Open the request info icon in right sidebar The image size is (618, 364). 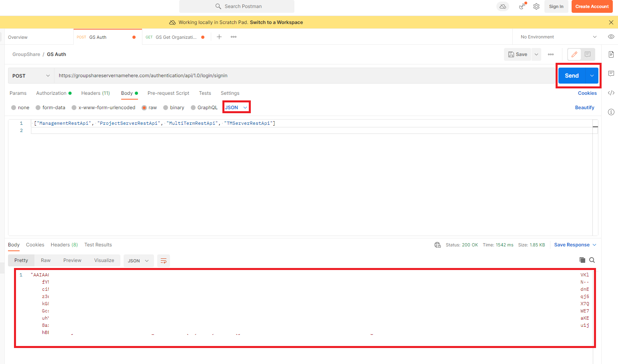[611, 112]
